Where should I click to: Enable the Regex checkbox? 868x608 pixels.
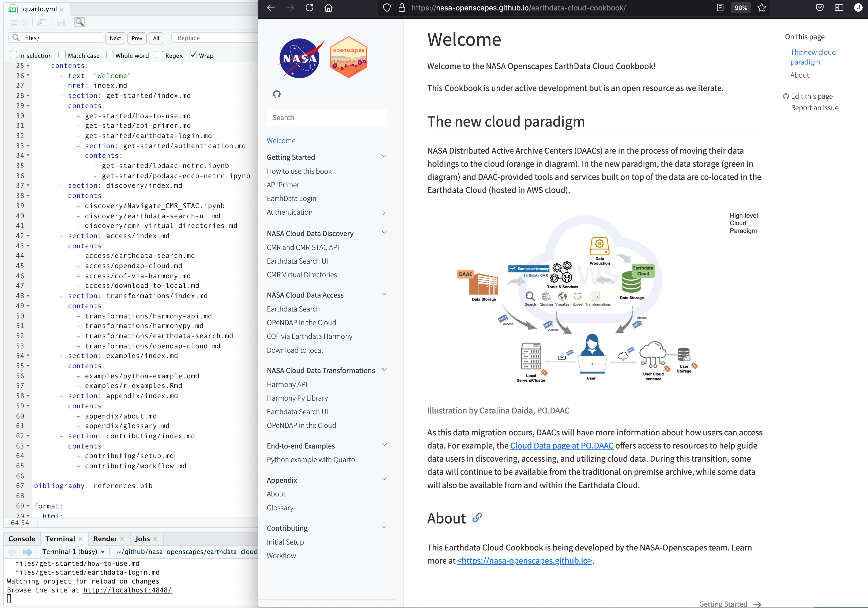tap(160, 55)
